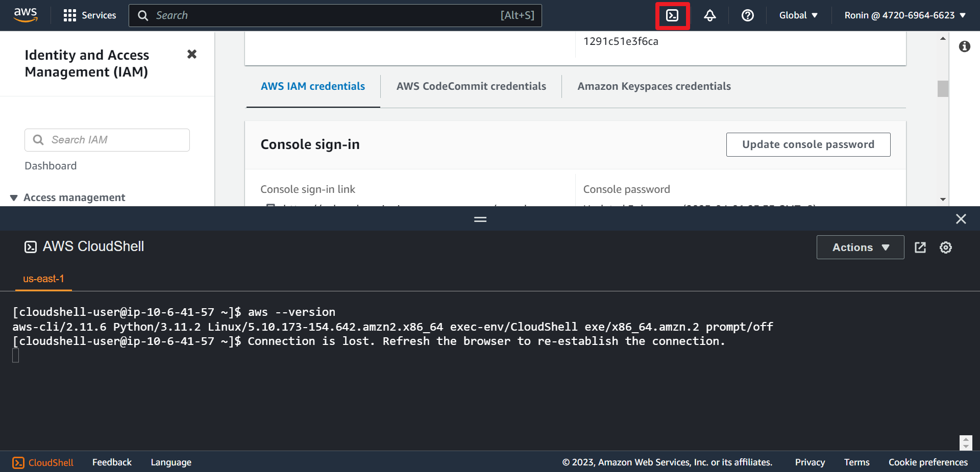Screen dimensions: 980x472
Task: Open the notifications bell icon
Action: point(709,16)
